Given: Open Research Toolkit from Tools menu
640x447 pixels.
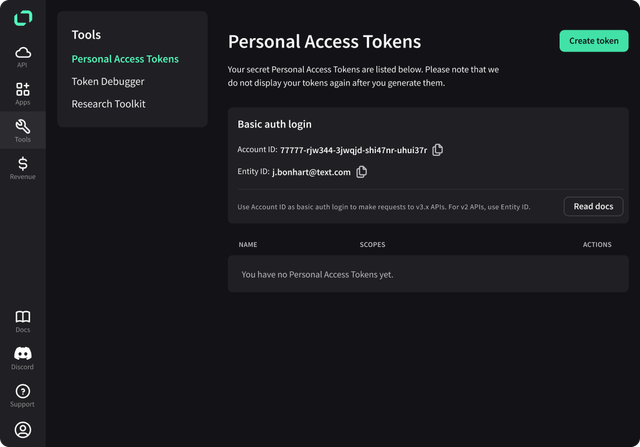Looking at the screenshot, I should [108, 104].
